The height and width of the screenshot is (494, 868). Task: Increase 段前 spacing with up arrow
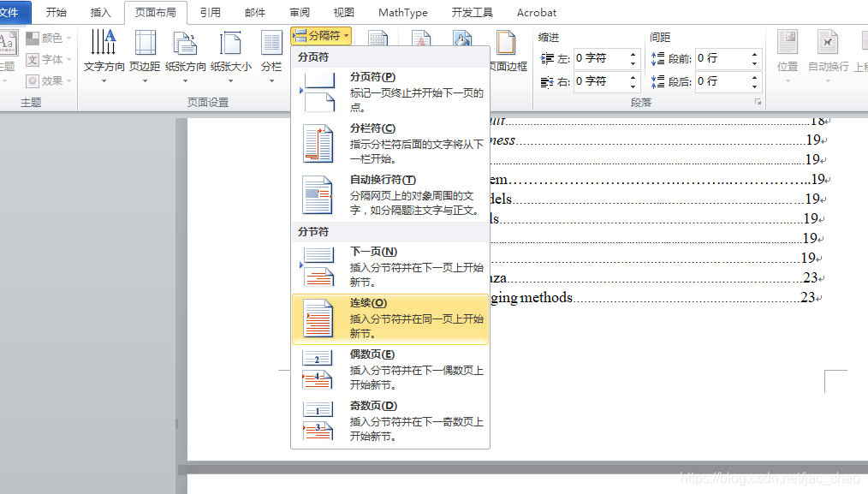tap(754, 54)
